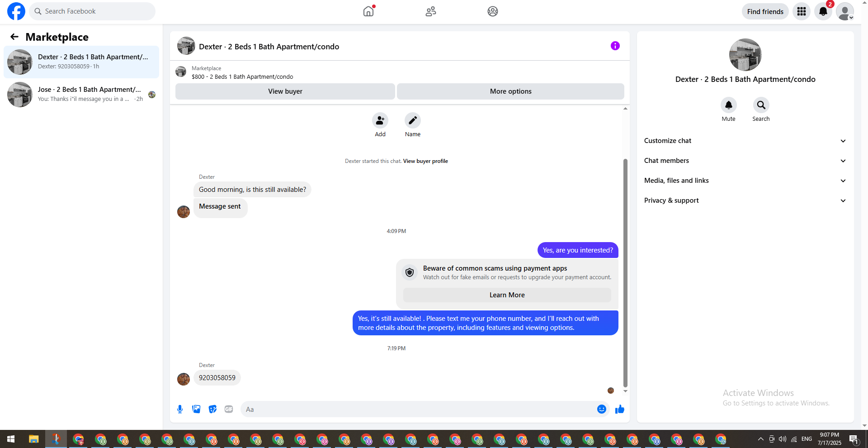Go to the Home feed icon

tap(368, 11)
